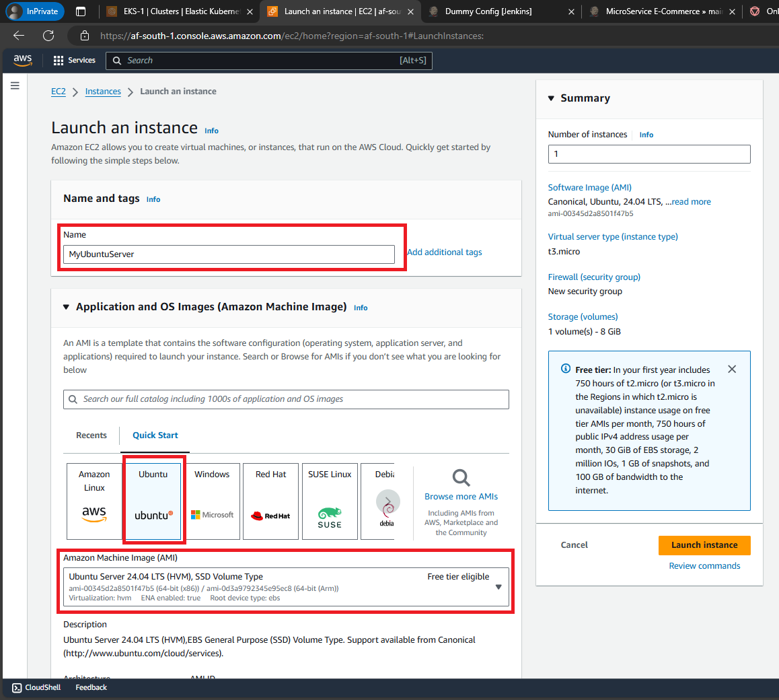This screenshot has width=779, height=700.
Task: Click the AMI catalog search box
Action: [x=286, y=399]
